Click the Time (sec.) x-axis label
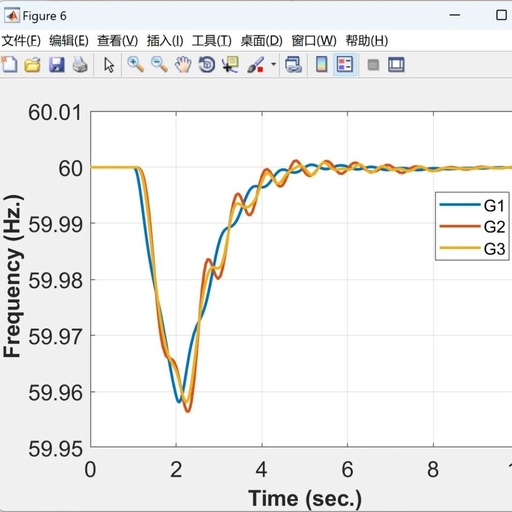The image size is (512, 512). (x=305, y=498)
